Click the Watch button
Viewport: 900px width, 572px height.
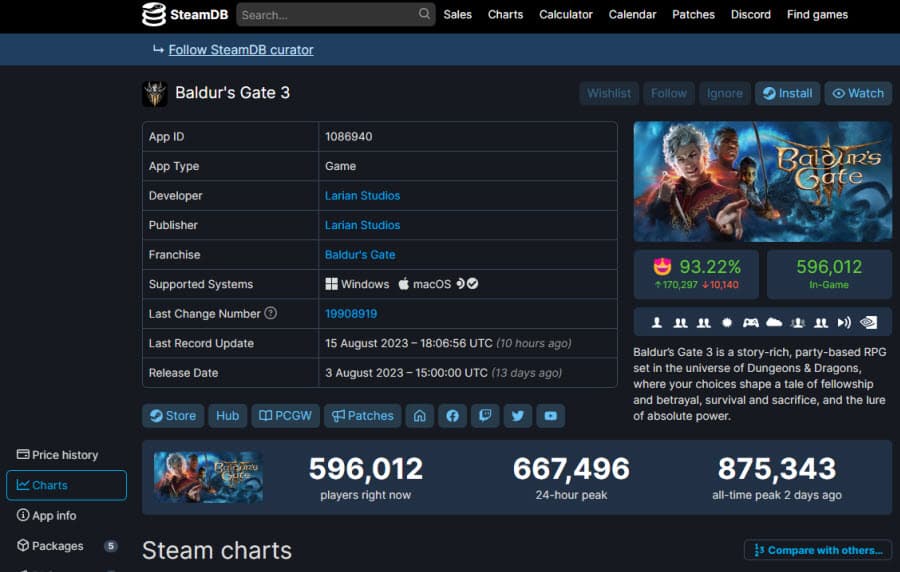coord(858,94)
